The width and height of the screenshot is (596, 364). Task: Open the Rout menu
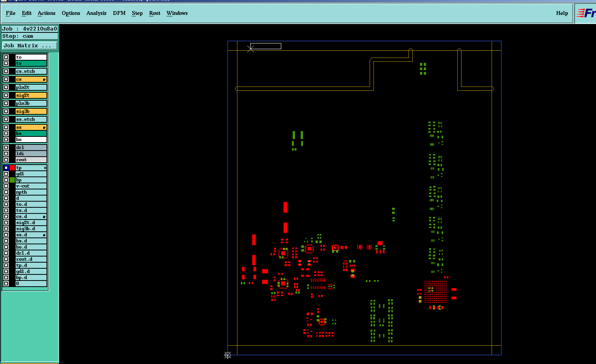tap(155, 13)
